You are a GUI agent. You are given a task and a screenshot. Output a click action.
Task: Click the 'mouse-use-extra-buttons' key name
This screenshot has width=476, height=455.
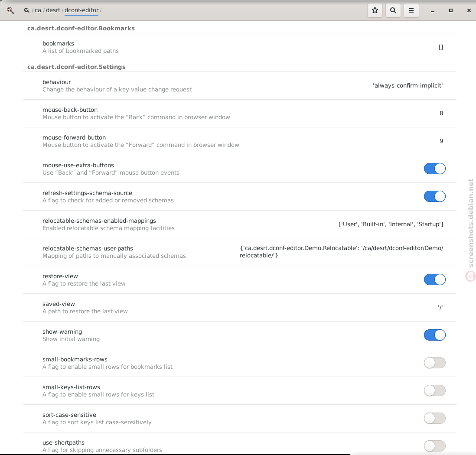point(78,165)
